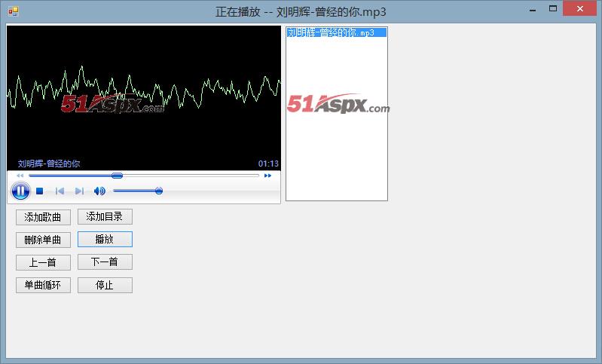Select 刘明辉-曾经的你.mp3 in the playlist

click(x=337, y=32)
